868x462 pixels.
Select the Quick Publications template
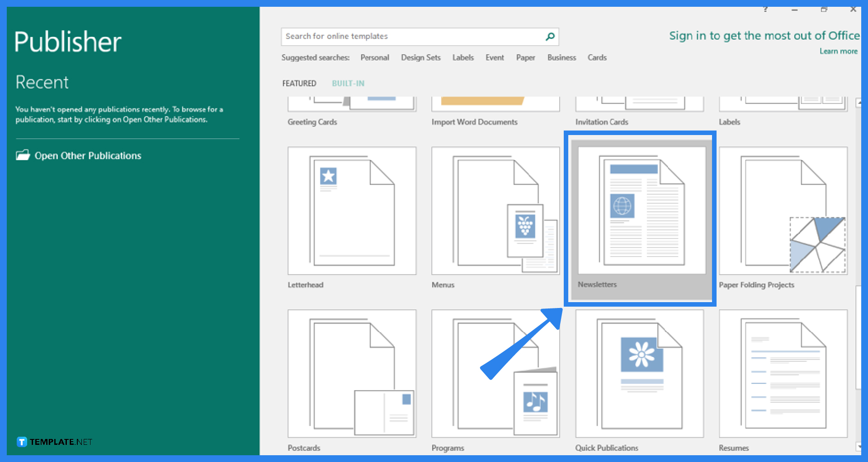click(640, 373)
